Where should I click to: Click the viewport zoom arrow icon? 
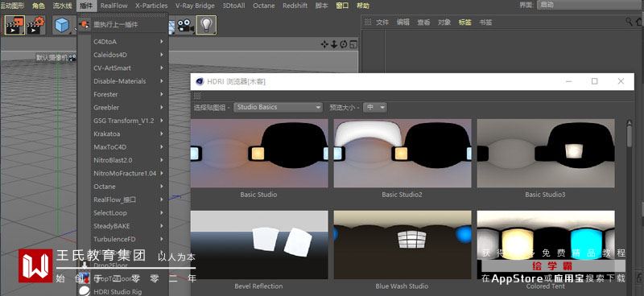click(x=334, y=44)
